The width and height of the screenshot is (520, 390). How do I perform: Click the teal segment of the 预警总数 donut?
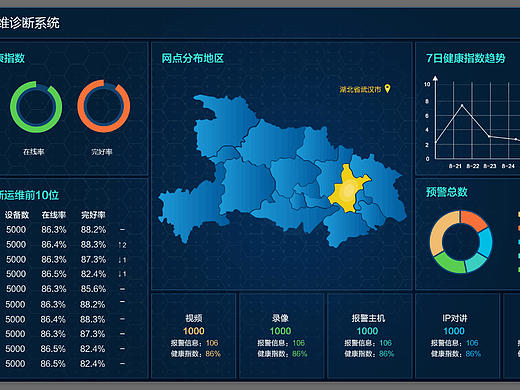476,262
